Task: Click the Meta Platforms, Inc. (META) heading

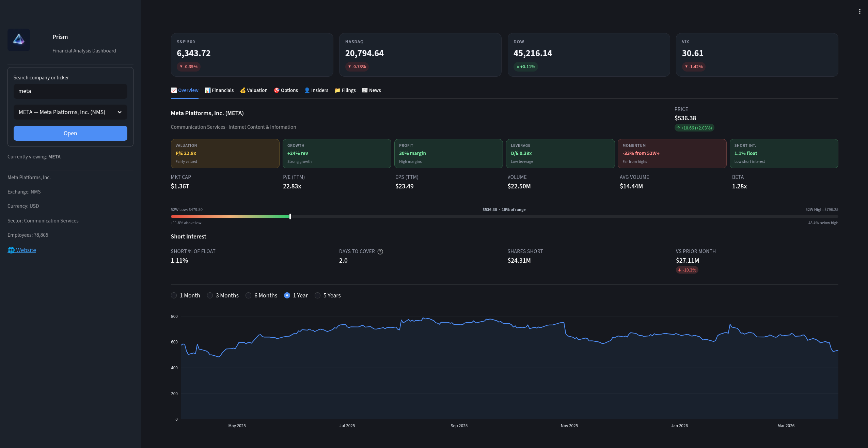Action: point(207,113)
